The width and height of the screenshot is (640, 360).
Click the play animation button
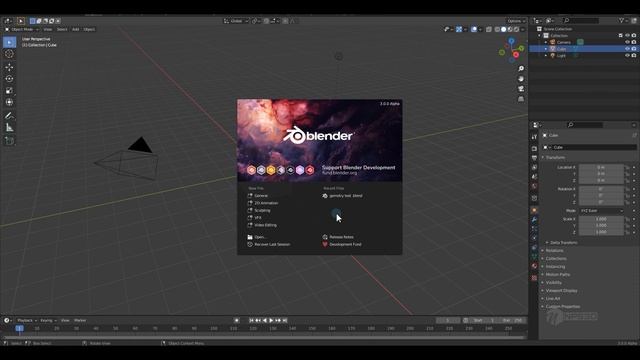tap(271, 320)
